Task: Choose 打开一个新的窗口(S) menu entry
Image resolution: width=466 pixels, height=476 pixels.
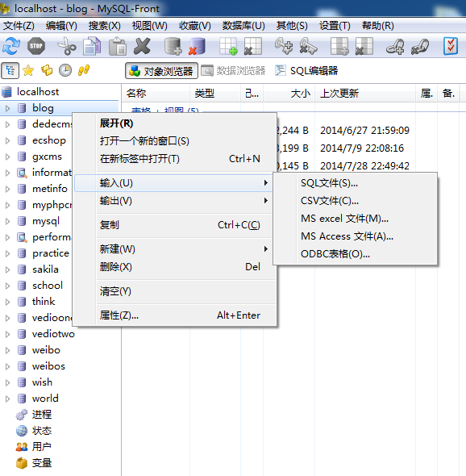Action: point(175,141)
